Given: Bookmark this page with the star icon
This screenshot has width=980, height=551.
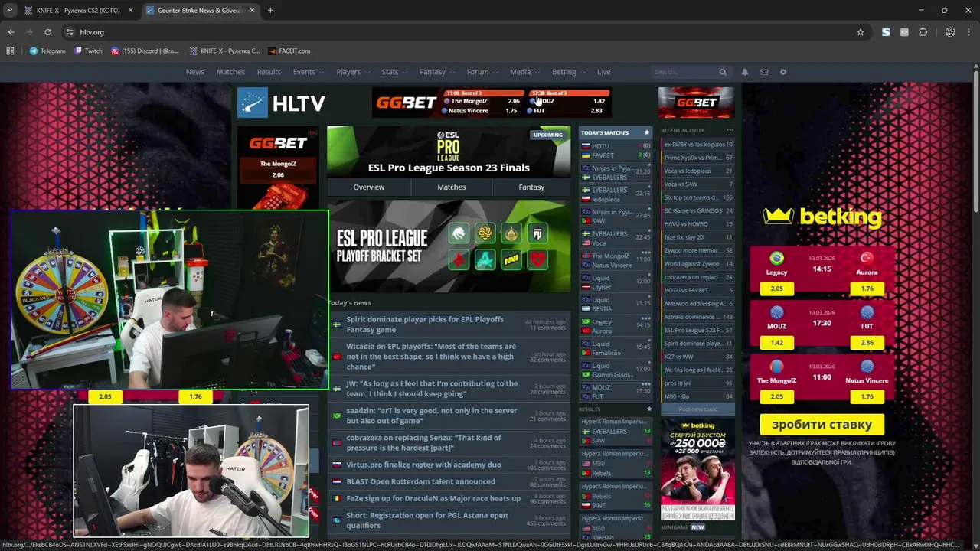Looking at the screenshot, I should [x=861, y=32].
